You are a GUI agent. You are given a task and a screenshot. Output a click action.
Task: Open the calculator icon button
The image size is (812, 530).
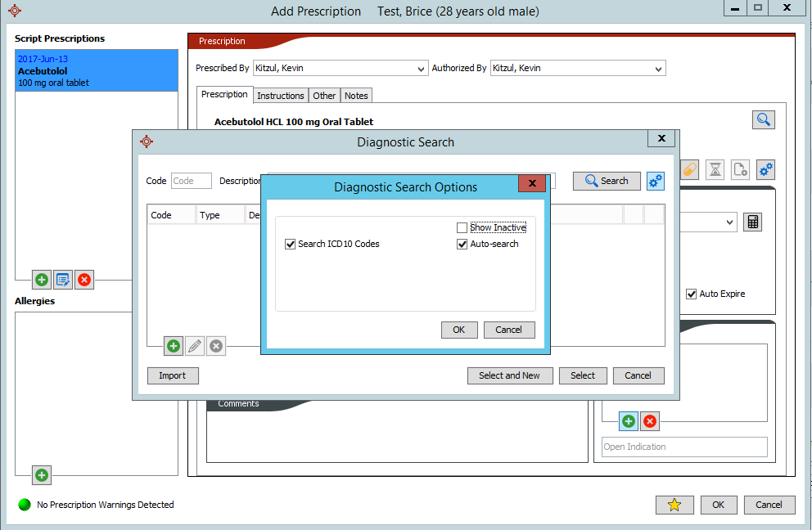pos(752,222)
